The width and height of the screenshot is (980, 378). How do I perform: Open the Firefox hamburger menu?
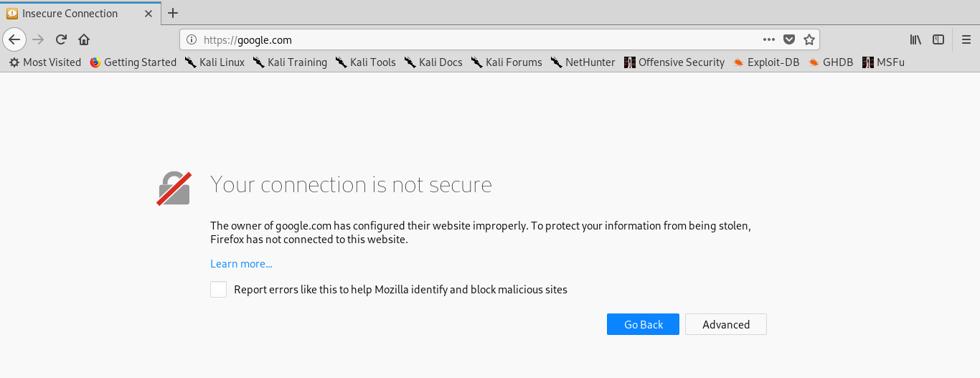point(966,39)
